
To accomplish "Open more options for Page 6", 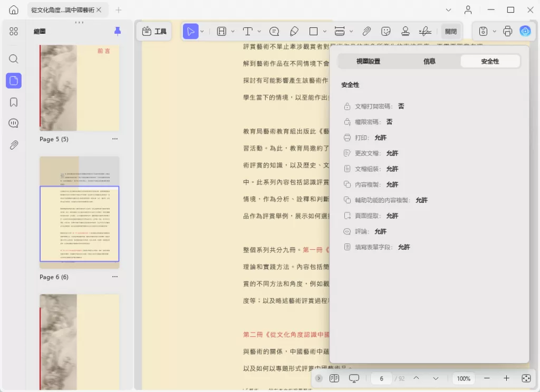I will coord(114,277).
